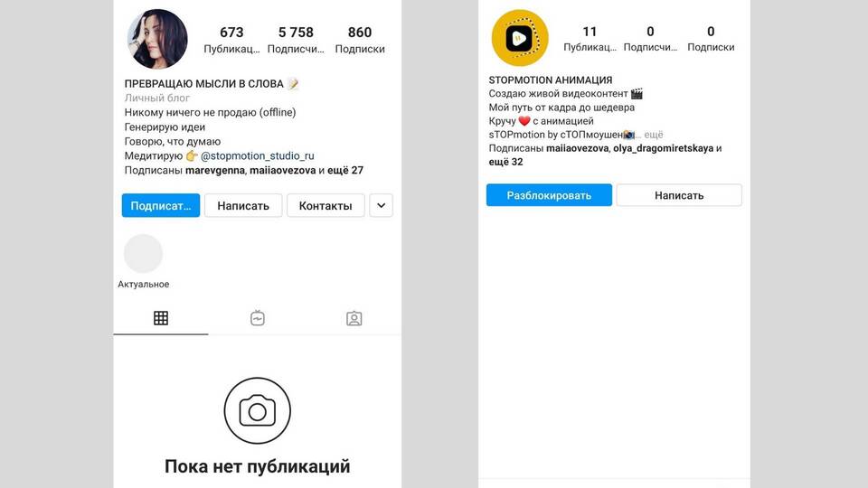Viewport: 868px width, 488px height.
Task: Click the Разблокировать button
Action: tap(549, 195)
